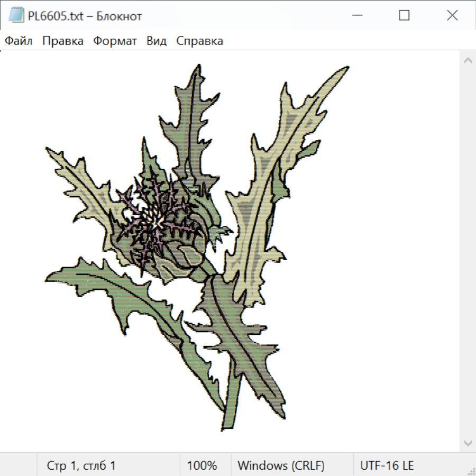Open the Справка menu
The image size is (476, 476).
pos(199,41)
